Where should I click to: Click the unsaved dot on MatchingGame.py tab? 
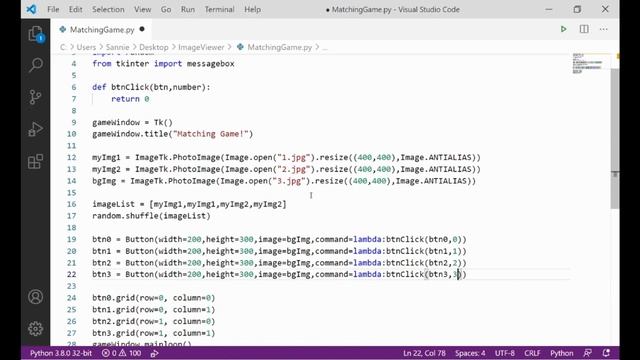pyautogui.click(x=142, y=29)
